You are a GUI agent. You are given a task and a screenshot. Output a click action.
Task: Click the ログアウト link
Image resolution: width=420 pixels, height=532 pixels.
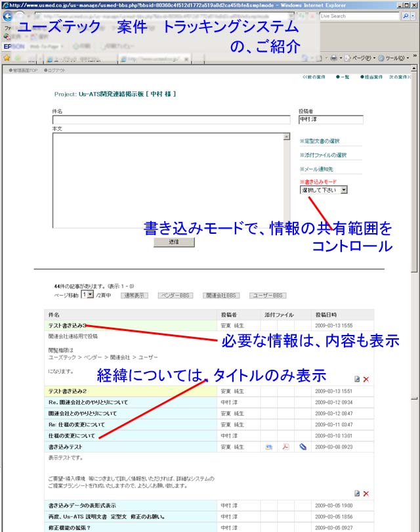coord(54,70)
